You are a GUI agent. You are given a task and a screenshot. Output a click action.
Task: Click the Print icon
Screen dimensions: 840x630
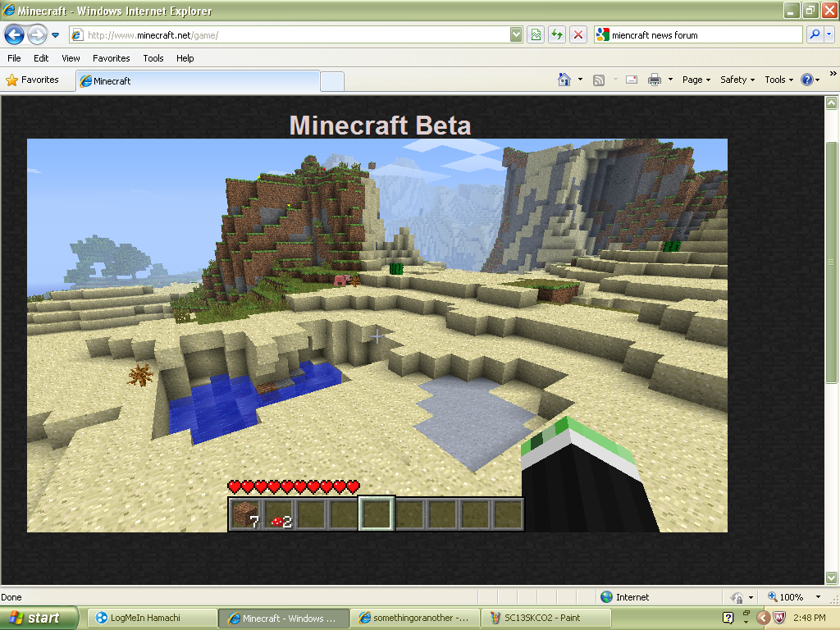point(655,80)
